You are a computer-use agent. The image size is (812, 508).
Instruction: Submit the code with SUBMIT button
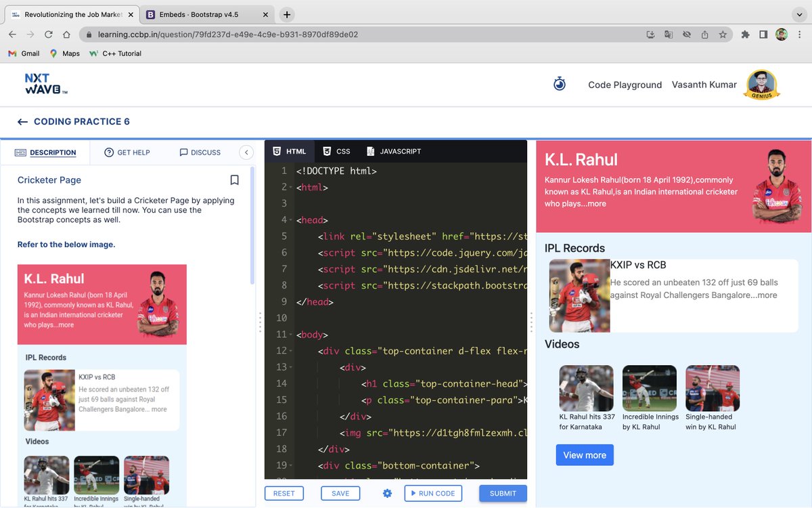pyautogui.click(x=503, y=493)
